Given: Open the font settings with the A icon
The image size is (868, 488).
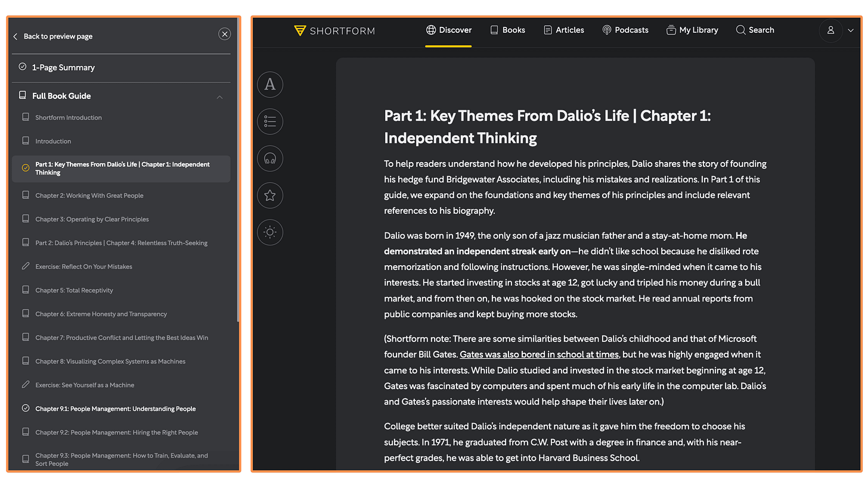Looking at the screenshot, I should click(x=269, y=85).
